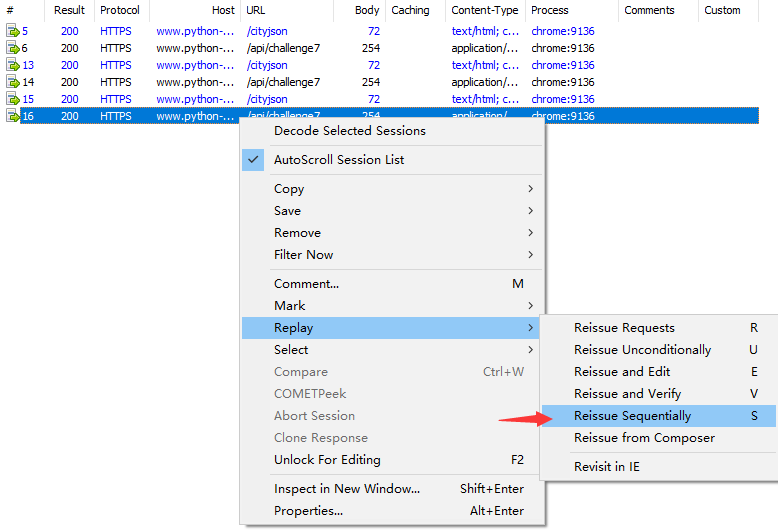Click session 13 row icon
The width and height of the screenshot is (778, 531).
click(13, 65)
